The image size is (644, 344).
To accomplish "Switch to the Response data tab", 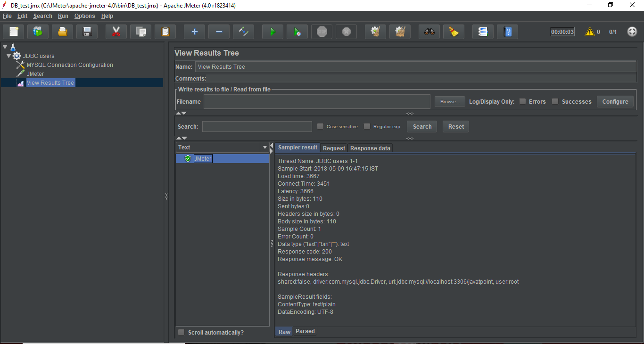I will 370,148.
